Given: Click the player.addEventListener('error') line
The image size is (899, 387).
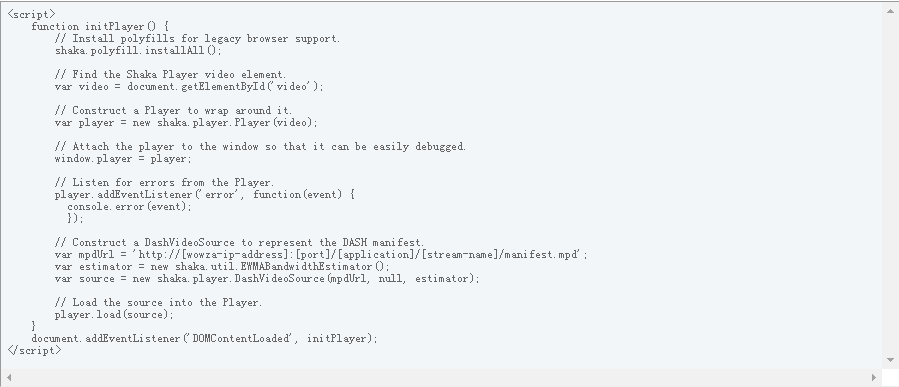Looking at the screenshot, I should (x=205, y=195).
